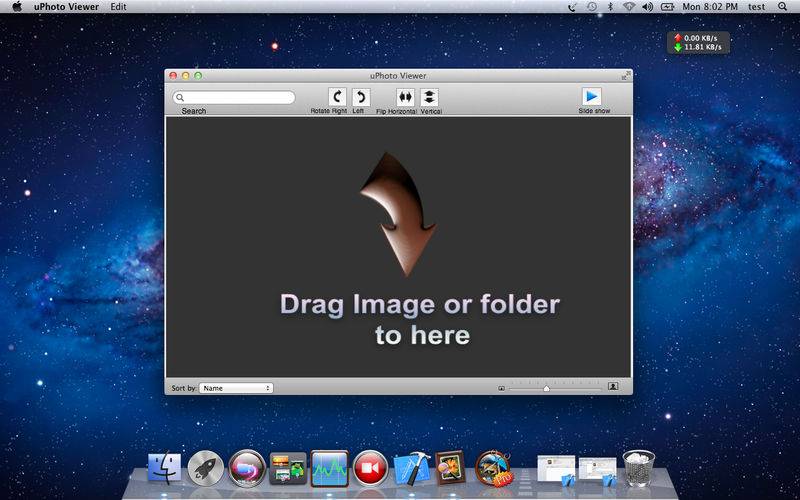Click the Bluetooth menu bar icon
This screenshot has height=500, width=800.
point(610,7)
